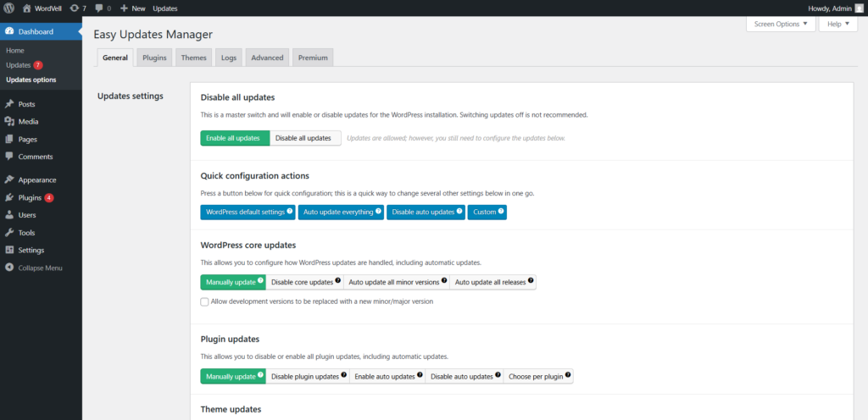This screenshot has height=420, width=868.
Task: Click the Collapse Menu arrow icon
Action: (9, 268)
